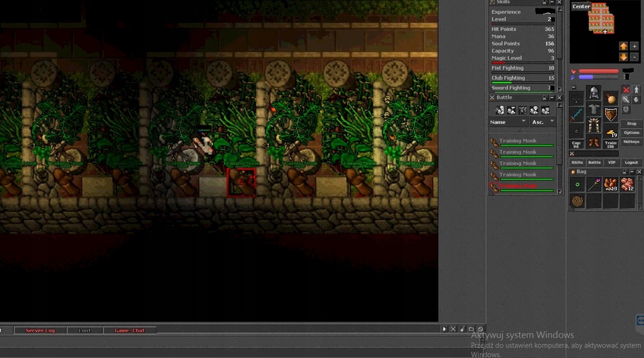The image size is (644, 358).
Task: Toggle the hide monsters filter in Battle
Action: (523, 110)
